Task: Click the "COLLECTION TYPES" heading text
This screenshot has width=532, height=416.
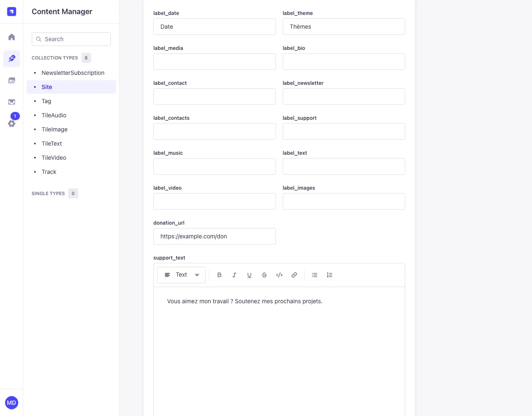Action: 55,58
